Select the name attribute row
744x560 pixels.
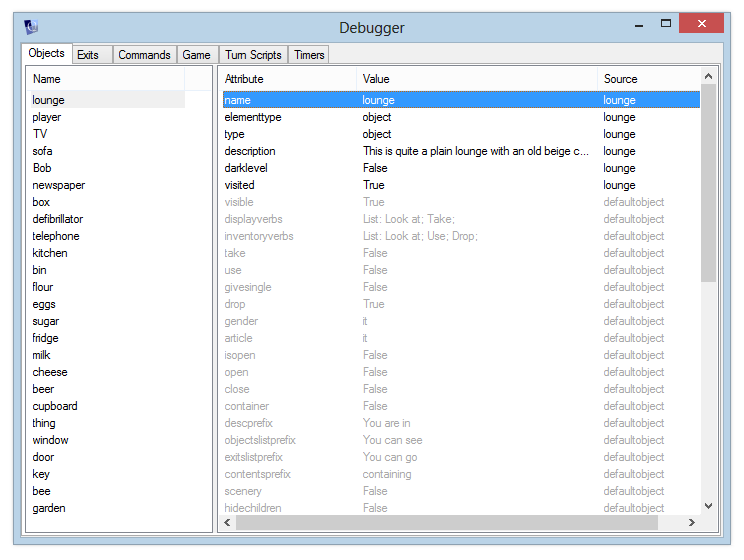(x=461, y=100)
